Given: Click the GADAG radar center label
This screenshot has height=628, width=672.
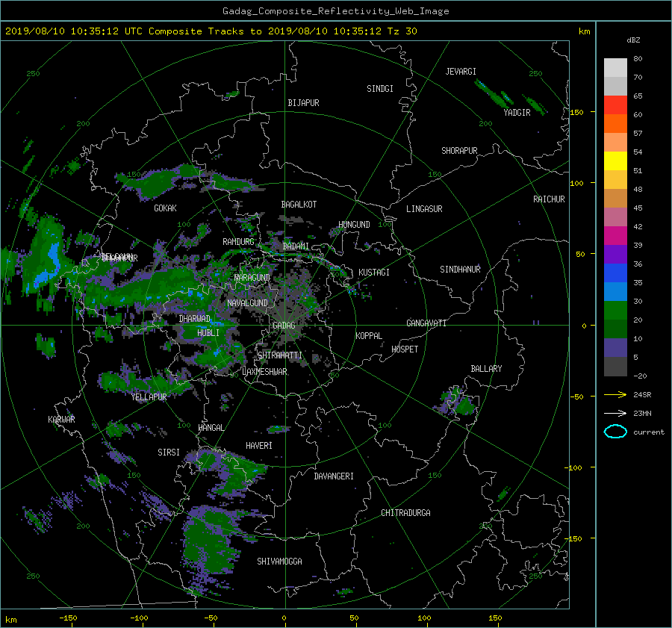Looking at the screenshot, I should [284, 326].
